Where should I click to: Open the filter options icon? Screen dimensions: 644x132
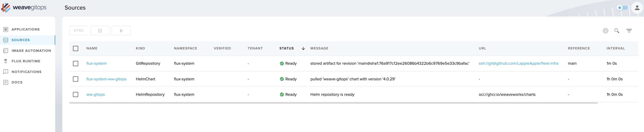[x=629, y=31]
